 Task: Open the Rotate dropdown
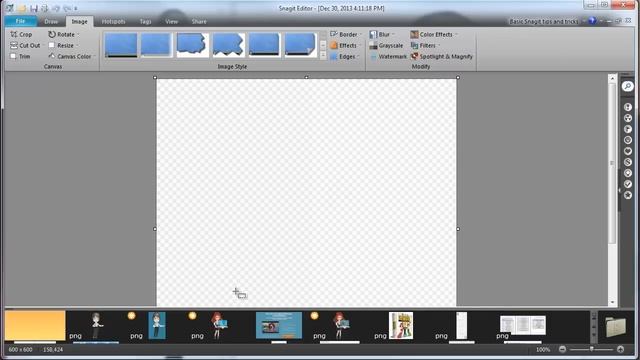coord(63,35)
